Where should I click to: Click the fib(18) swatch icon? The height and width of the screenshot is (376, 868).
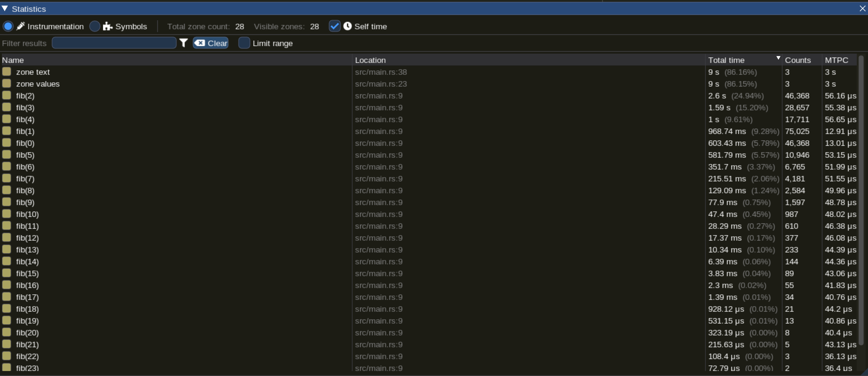point(7,309)
